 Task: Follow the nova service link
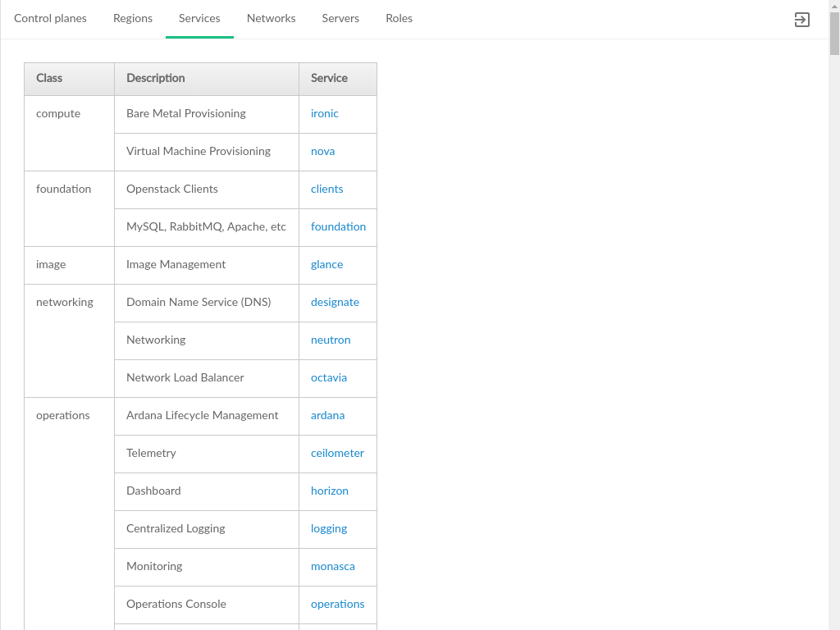322,152
